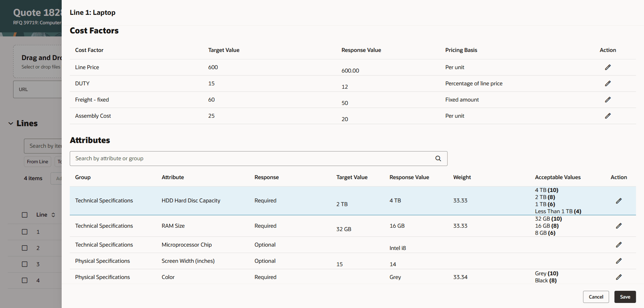644x308 pixels.
Task: Cancel the Line 1 Laptop dialog
Action: pyautogui.click(x=596, y=297)
